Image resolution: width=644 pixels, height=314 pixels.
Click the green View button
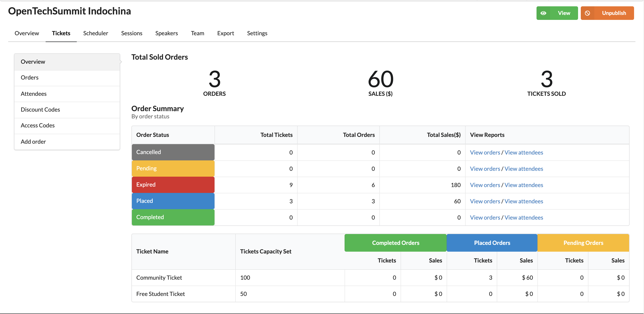tap(557, 13)
